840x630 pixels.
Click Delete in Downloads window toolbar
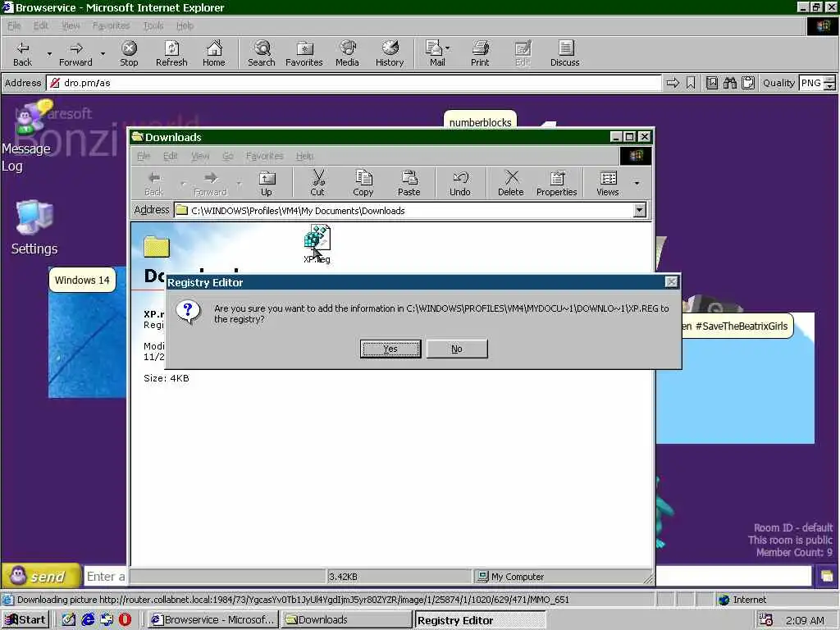click(510, 183)
